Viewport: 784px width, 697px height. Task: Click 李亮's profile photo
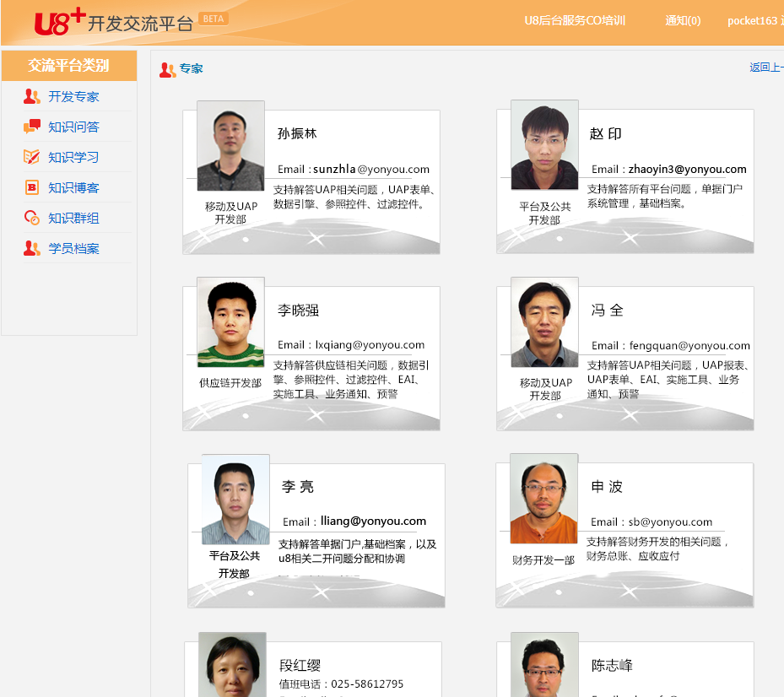pos(235,499)
